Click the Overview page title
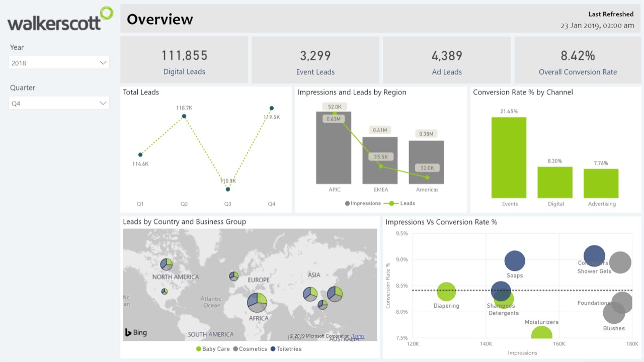Viewport: 644px width, 362px height. click(160, 19)
